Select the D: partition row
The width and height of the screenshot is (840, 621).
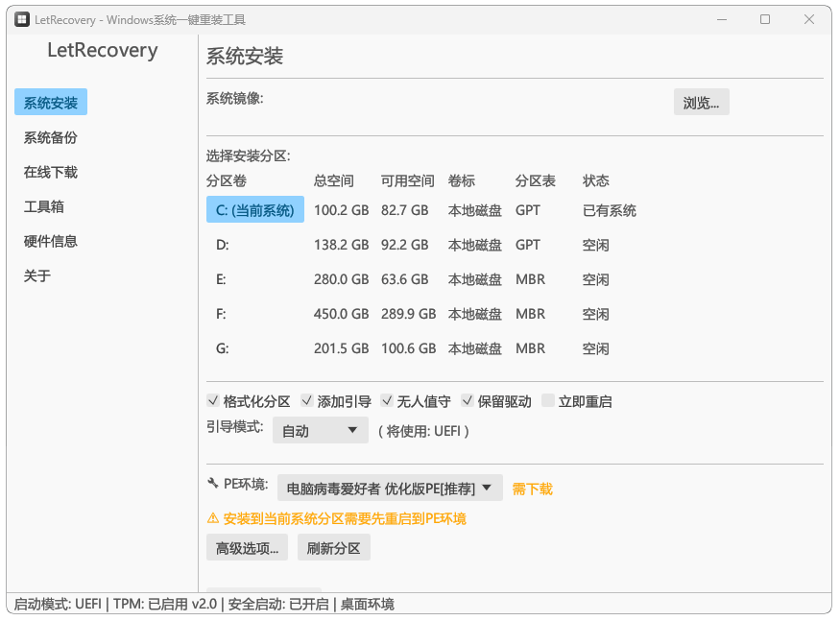click(x=223, y=245)
